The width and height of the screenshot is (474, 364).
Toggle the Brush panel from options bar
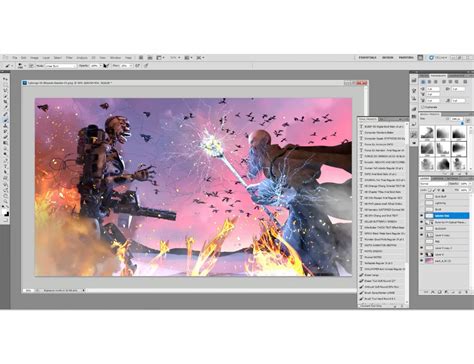(x=31, y=66)
